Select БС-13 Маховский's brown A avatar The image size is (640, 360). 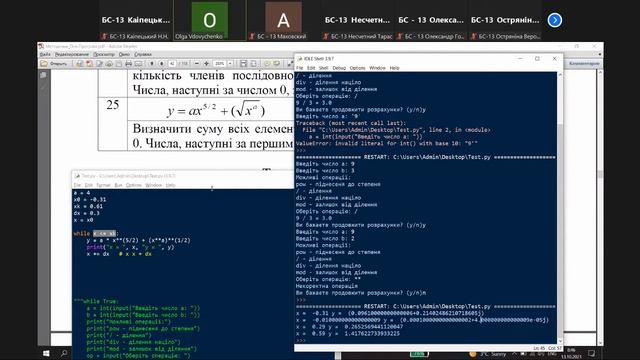coord(283,19)
